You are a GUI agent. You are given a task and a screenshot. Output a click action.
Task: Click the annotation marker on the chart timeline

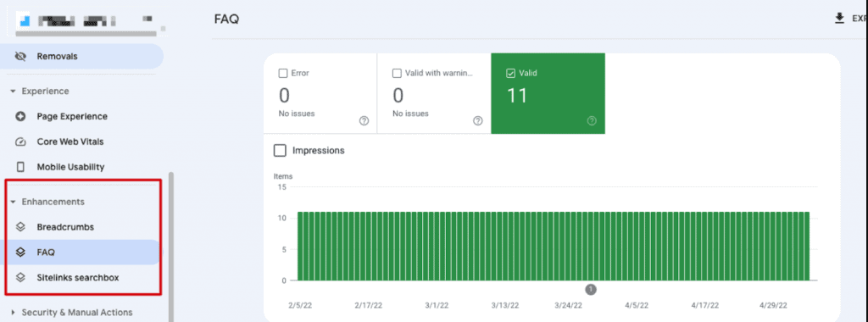point(591,289)
